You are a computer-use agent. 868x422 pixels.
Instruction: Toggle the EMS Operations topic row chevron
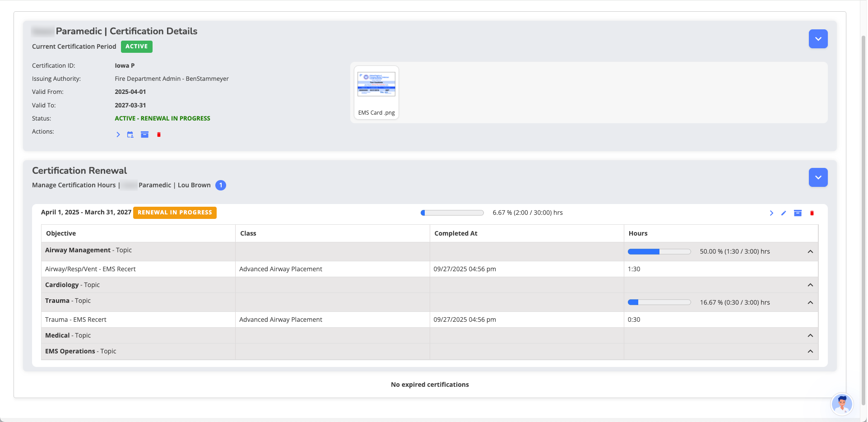click(x=810, y=351)
